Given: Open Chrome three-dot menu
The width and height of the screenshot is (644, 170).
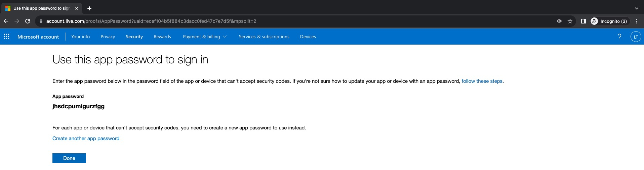Looking at the screenshot, I should point(637,21).
